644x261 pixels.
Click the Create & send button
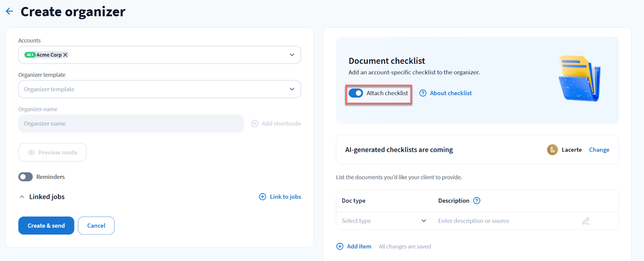pyautogui.click(x=46, y=226)
